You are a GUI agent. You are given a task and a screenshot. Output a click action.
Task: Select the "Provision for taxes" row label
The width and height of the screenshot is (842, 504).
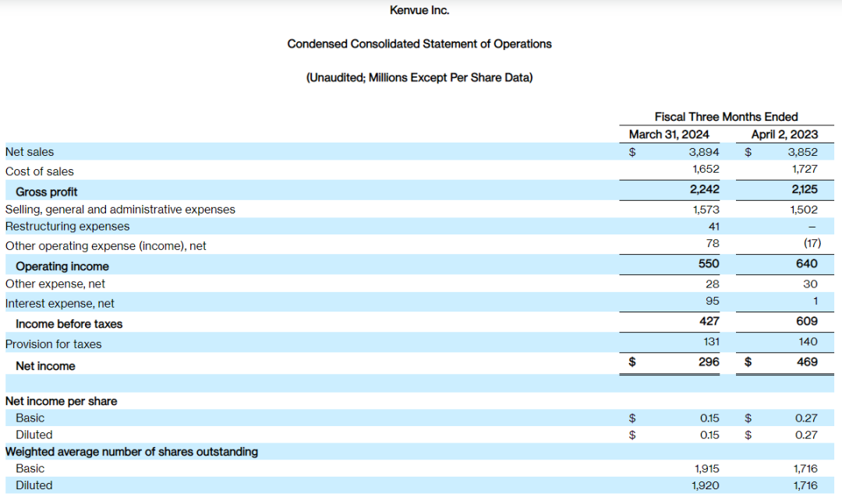tap(53, 344)
